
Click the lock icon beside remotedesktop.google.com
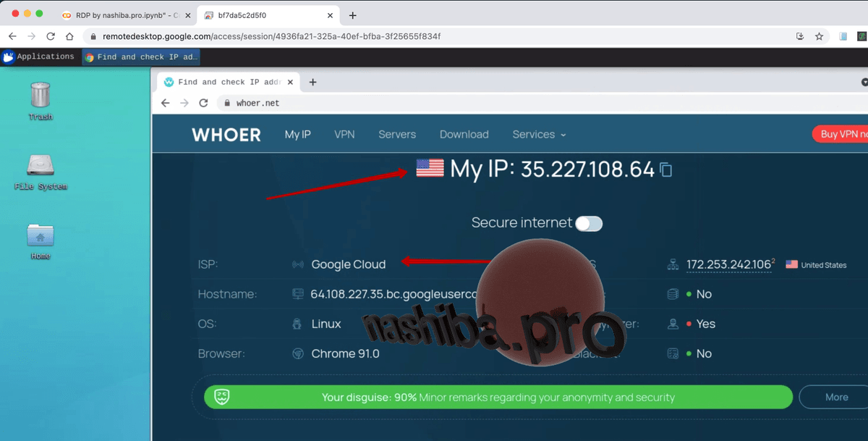(x=93, y=36)
